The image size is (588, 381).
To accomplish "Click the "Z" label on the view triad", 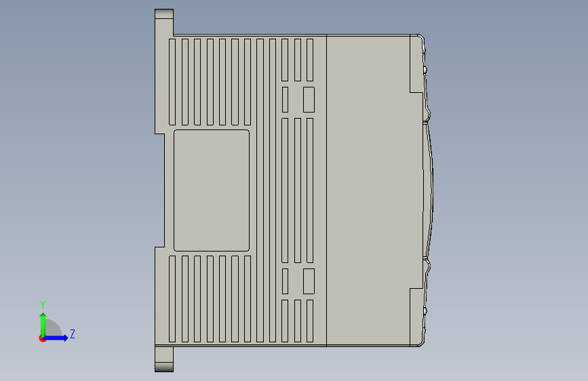I will 73,334.
